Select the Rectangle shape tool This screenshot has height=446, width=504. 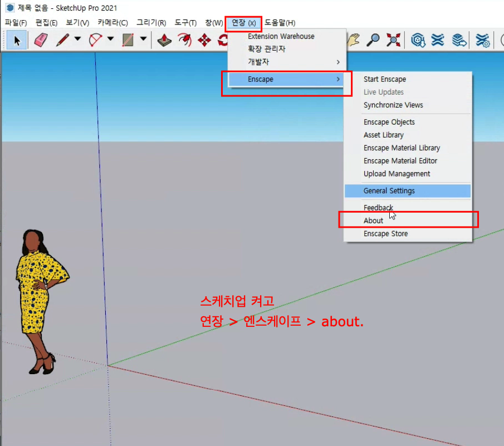pos(128,40)
